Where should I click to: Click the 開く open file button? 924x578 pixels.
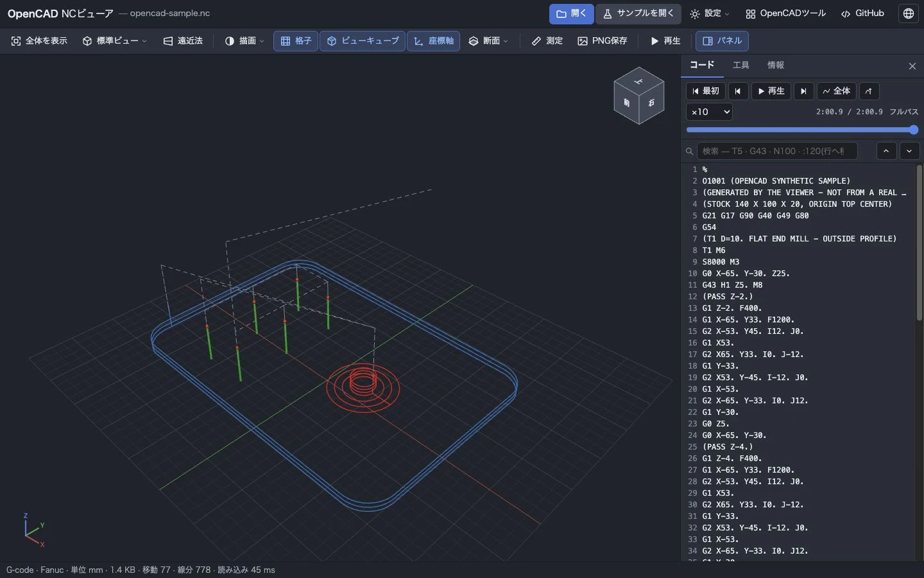pyautogui.click(x=571, y=13)
